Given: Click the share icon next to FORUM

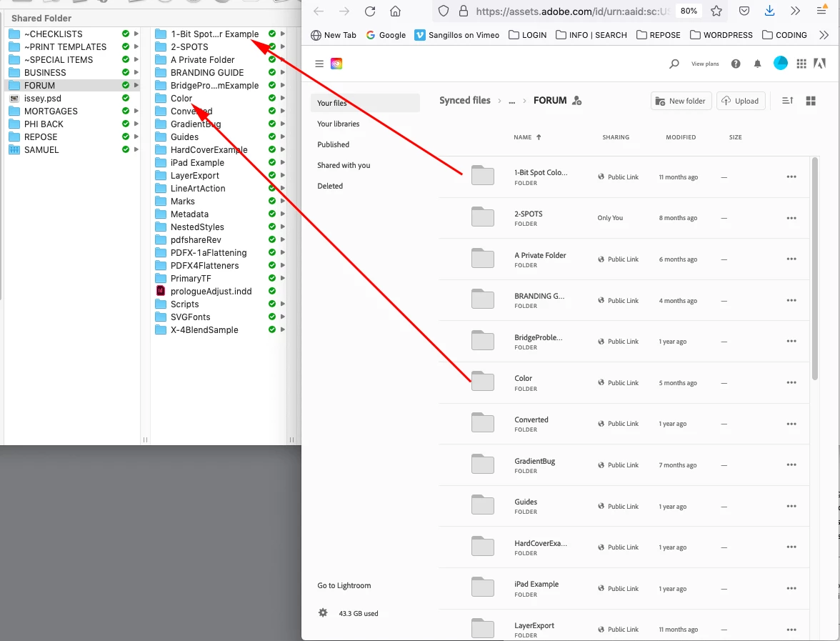Looking at the screenshot, I should 576,100.
